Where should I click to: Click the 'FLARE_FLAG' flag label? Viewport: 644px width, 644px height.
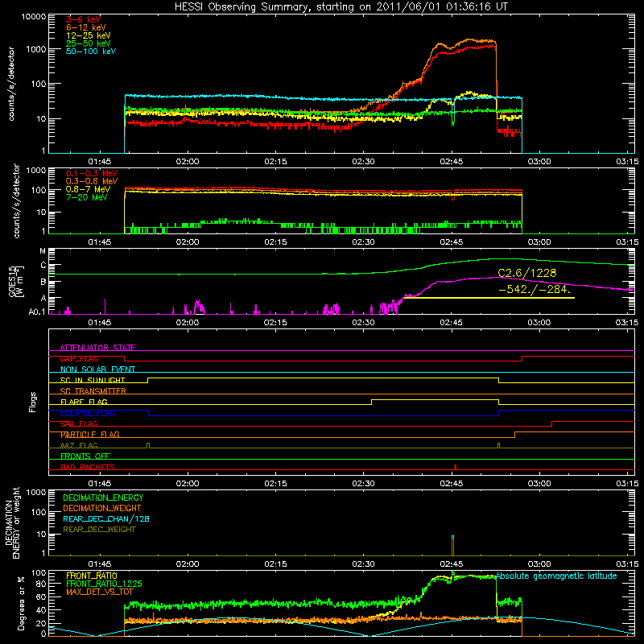[84, 402]
